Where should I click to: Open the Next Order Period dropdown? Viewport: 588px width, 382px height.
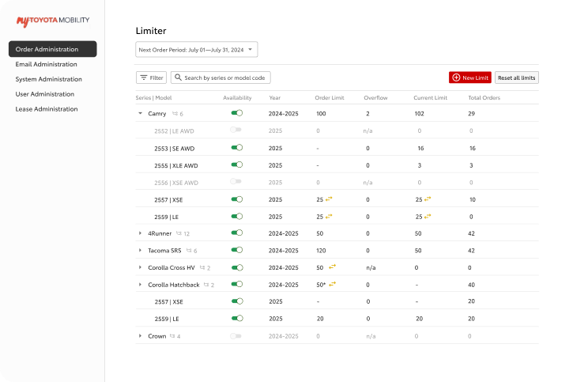coord(197,50)
